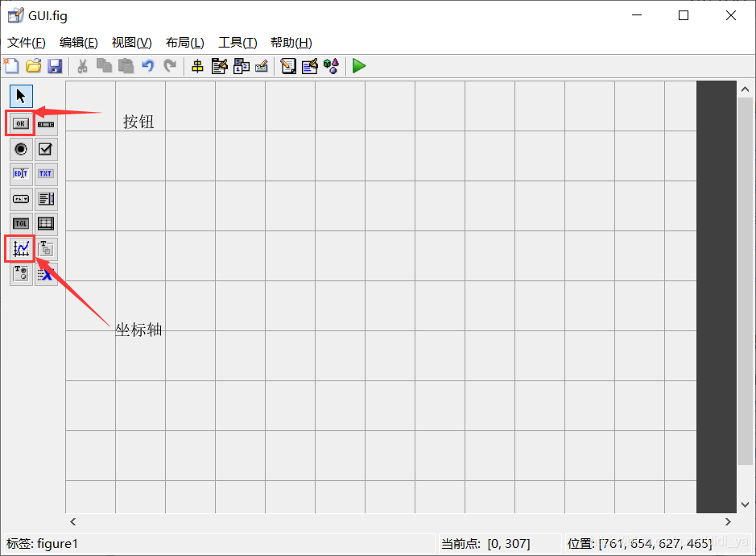756x556 pixels.
Task: Select the Edit Text tool
Action: pos(20,174)
